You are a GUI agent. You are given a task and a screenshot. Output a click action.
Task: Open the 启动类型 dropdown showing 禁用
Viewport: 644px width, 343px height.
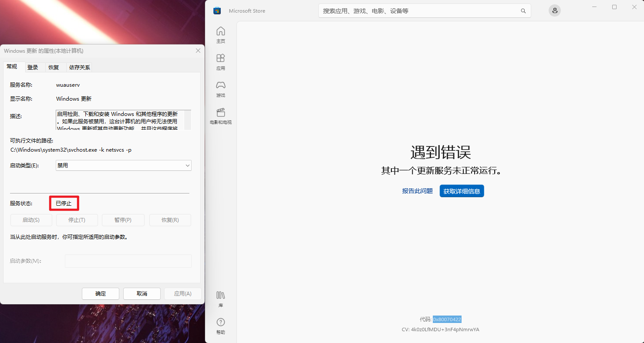[x=123, y=165]
